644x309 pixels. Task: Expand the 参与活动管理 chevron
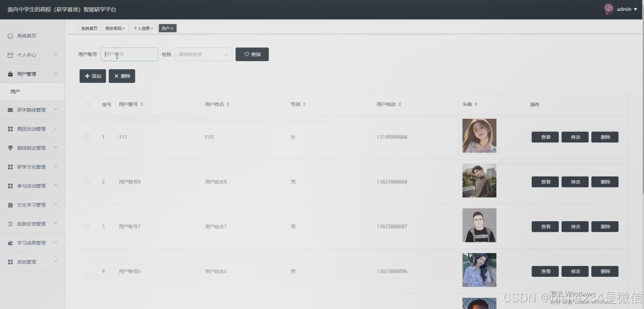point(56,185)
